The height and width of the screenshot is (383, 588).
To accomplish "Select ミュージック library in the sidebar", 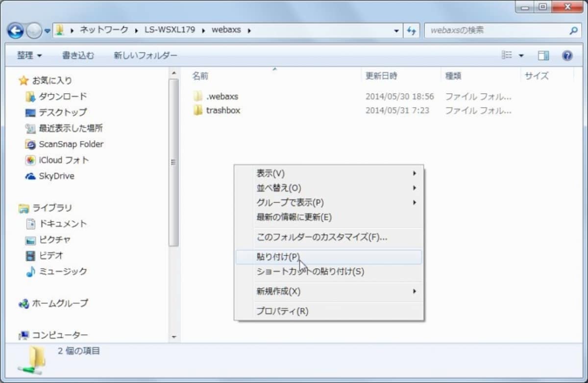I will click(63, 271).
